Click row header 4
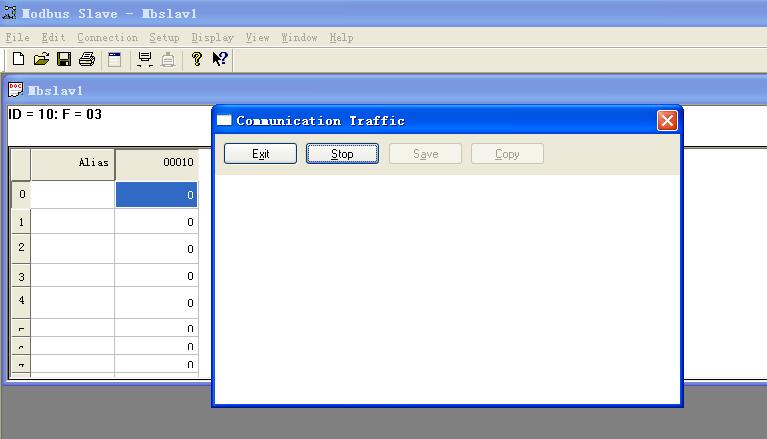The height and width of the screenshot is (439, 767). click(x=21, y=302)
